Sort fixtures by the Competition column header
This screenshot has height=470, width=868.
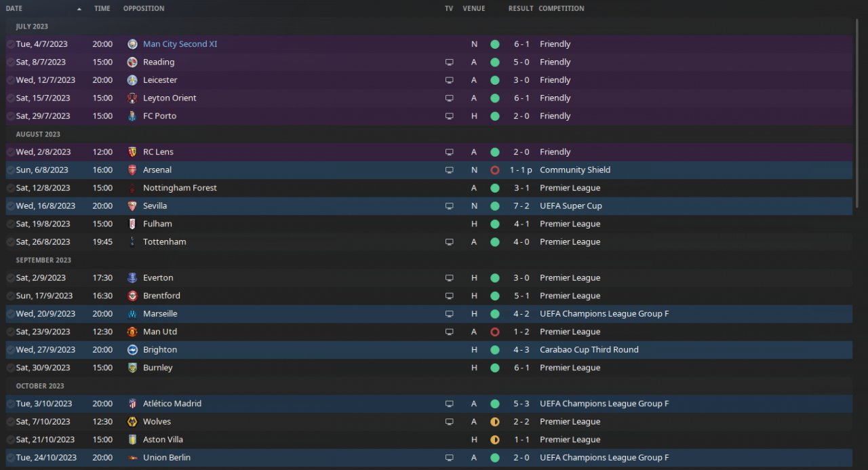(561, 9)
